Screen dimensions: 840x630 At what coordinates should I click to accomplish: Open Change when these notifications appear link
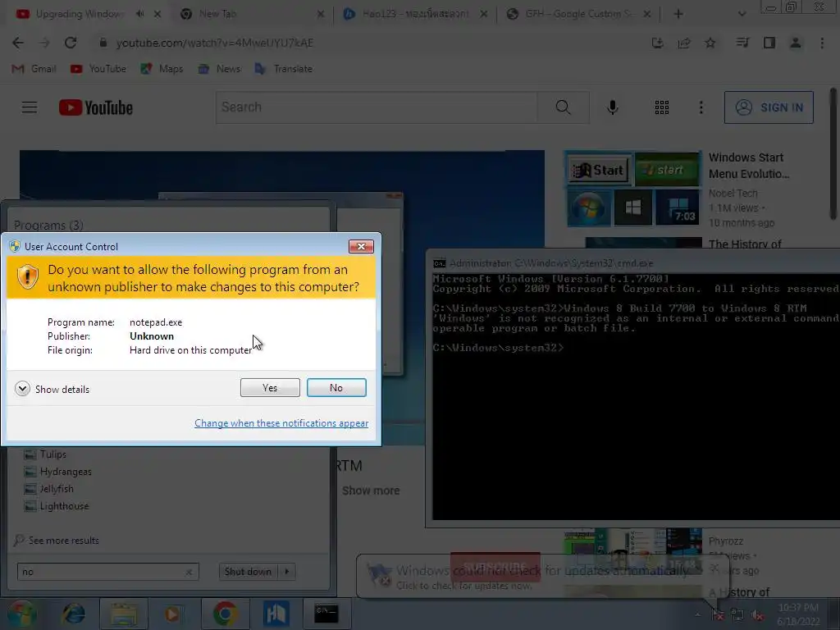click(281, 423)
